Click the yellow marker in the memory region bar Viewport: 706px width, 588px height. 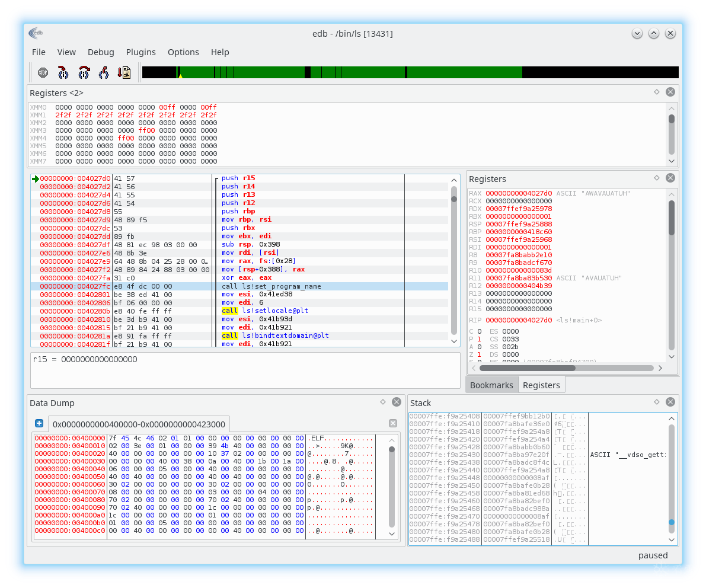click(x=180, y=76)
